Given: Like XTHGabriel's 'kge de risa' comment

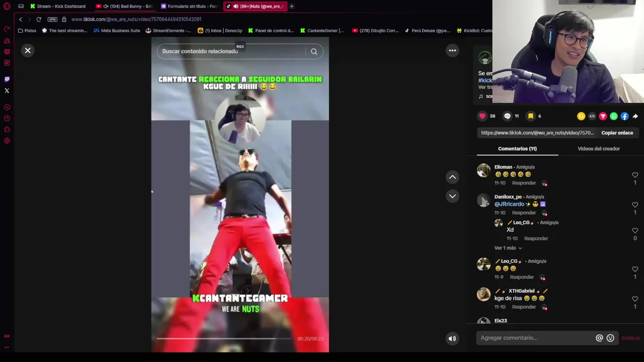Looking at the screenshot, I should (x=635, y=299).
